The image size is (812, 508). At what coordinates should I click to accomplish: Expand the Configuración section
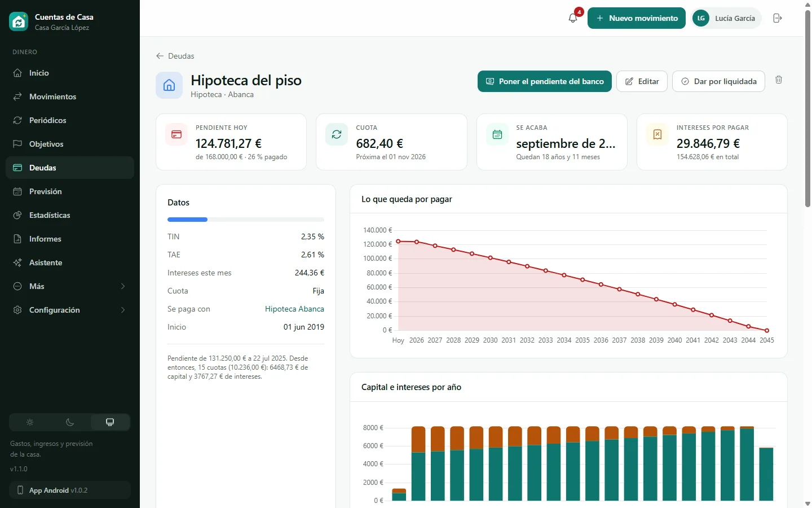click(70, 310)
